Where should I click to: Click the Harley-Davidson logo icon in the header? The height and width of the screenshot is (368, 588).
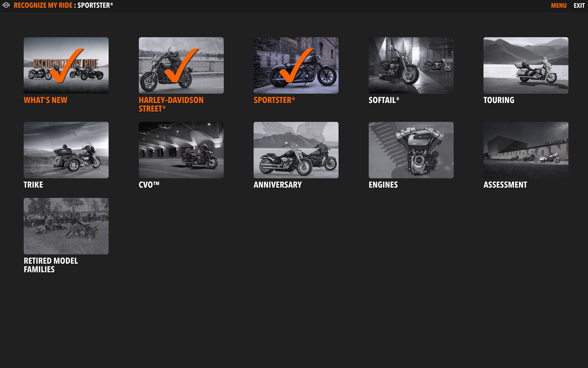(6, 6)
